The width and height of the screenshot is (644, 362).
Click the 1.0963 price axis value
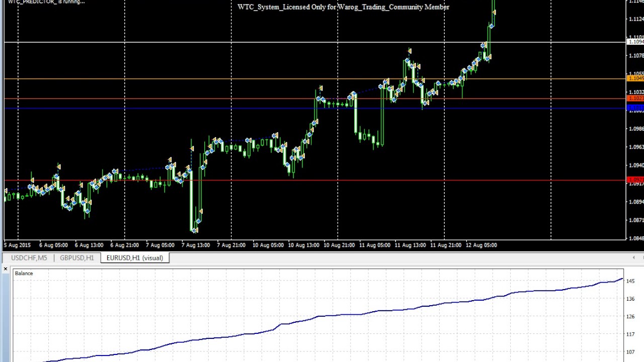click(636, 147)
